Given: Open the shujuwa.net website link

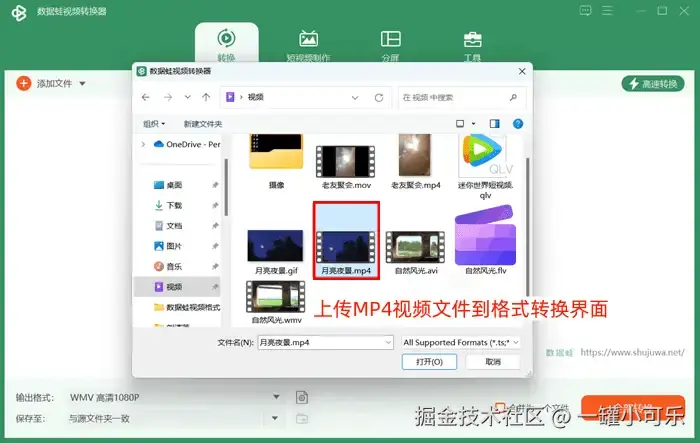Looking at the screenshot, I should coord(632,352).
